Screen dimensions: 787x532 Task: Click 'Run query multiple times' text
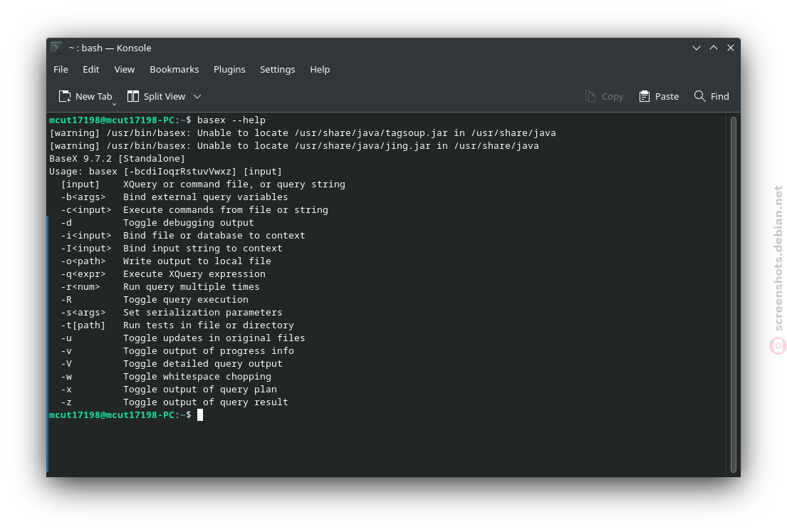[191, 286]
